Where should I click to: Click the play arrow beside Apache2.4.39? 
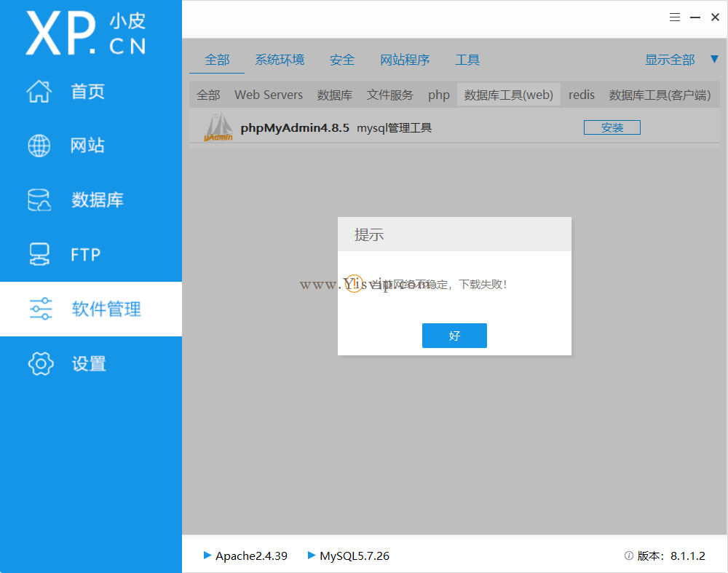207,555
